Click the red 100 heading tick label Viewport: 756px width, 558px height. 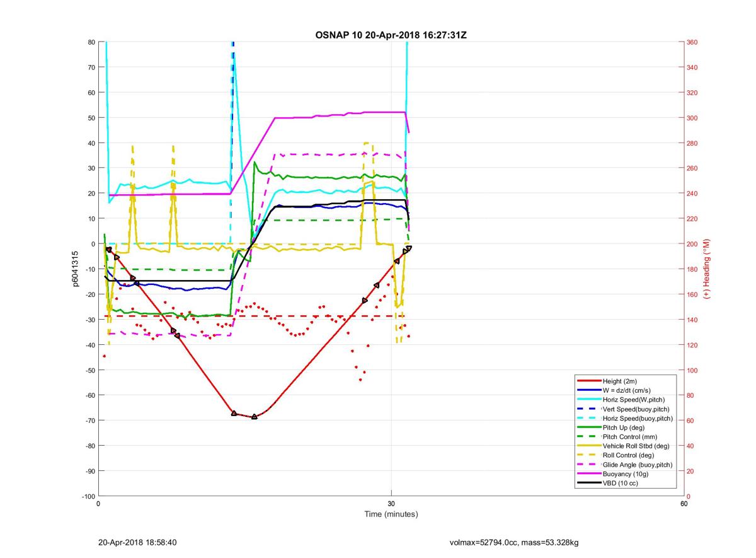(692, 370)
